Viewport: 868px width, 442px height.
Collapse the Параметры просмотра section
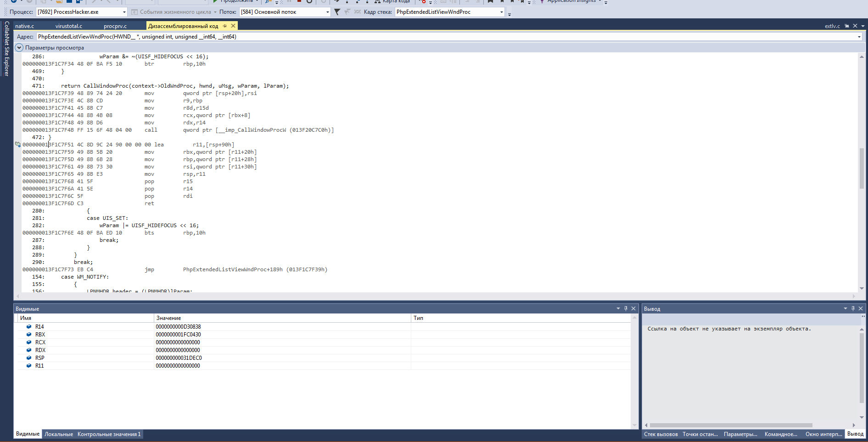click(x=19, y=47)
